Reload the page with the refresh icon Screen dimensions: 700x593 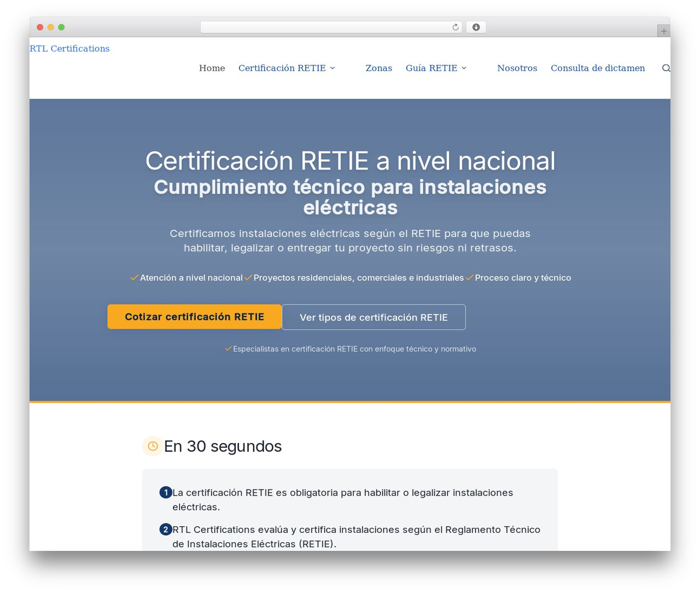(x=456, y=27)
